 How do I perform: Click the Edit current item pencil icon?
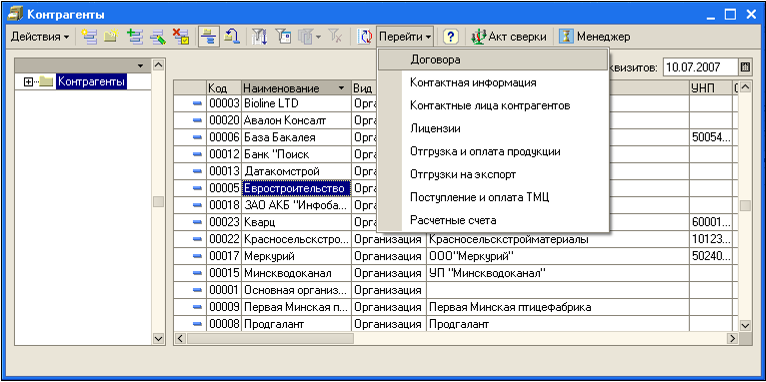pos(157,37)
